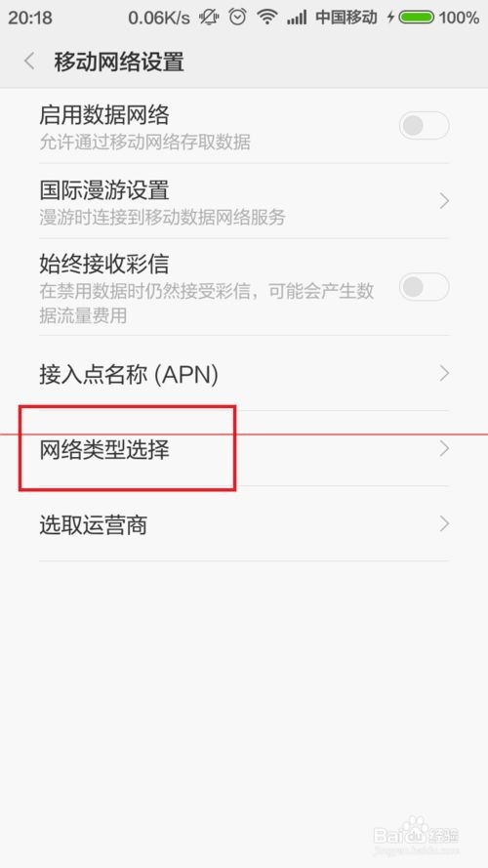The image size is (488, 868).
Task: Select the 选取运营商 menu entry
Action: click(x=244, y=523)
